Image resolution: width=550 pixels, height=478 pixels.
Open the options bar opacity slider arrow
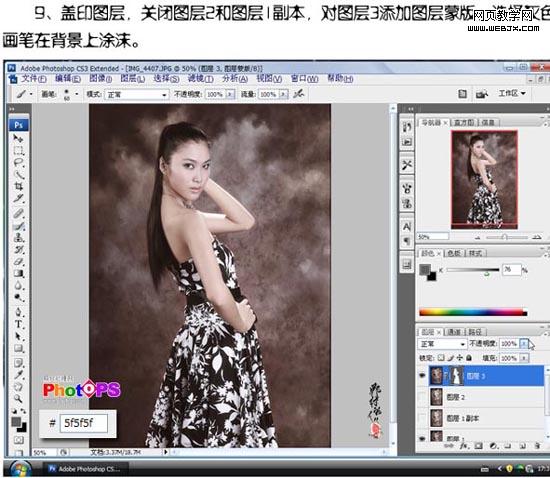230,94
